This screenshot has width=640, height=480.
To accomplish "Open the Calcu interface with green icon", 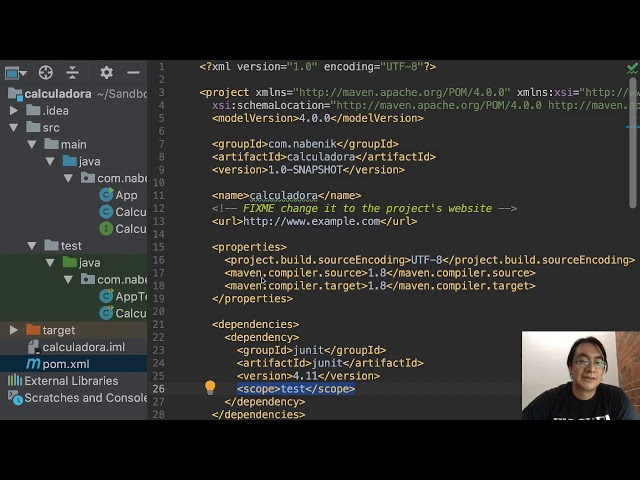I will pyautogui.click(x=131, y=229).
